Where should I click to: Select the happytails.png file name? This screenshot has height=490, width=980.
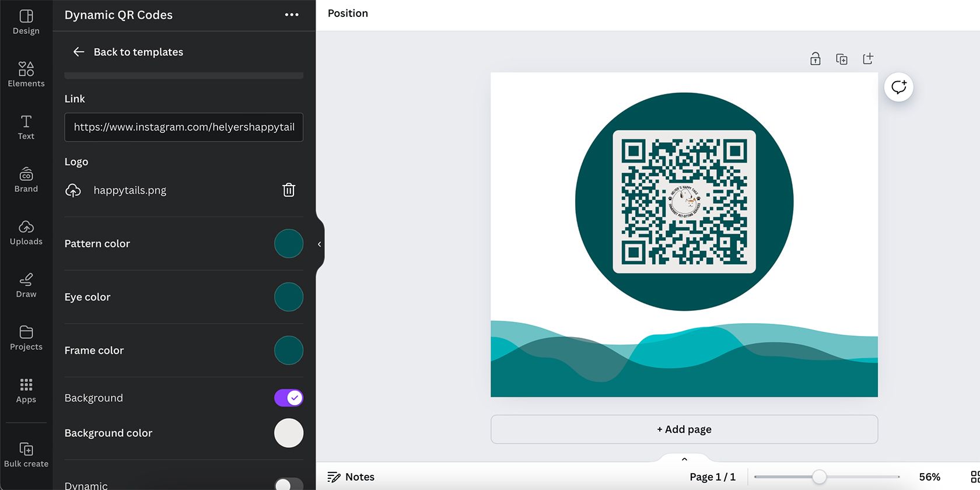click(x=130, y=190)
